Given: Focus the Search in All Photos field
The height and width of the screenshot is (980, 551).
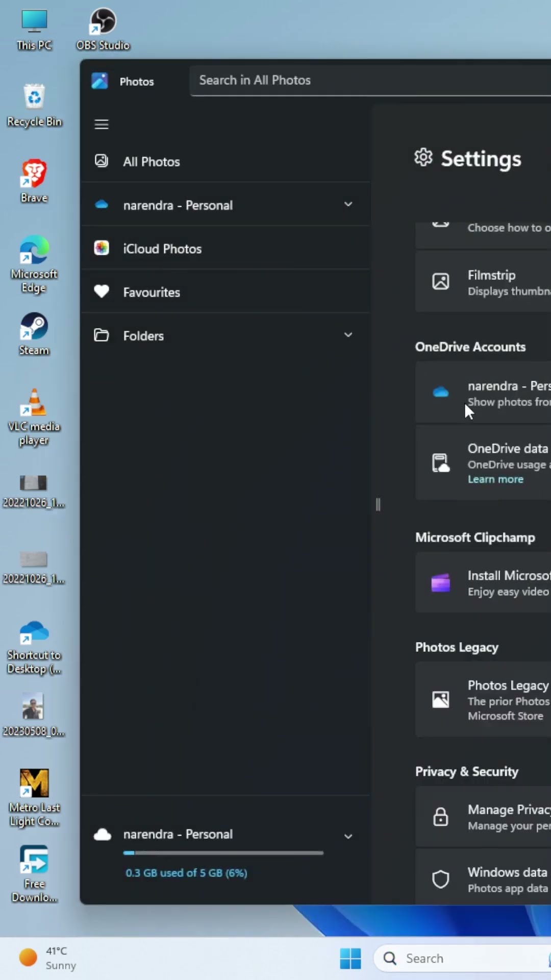Looking at the screenshot, I should pos(370,81).
